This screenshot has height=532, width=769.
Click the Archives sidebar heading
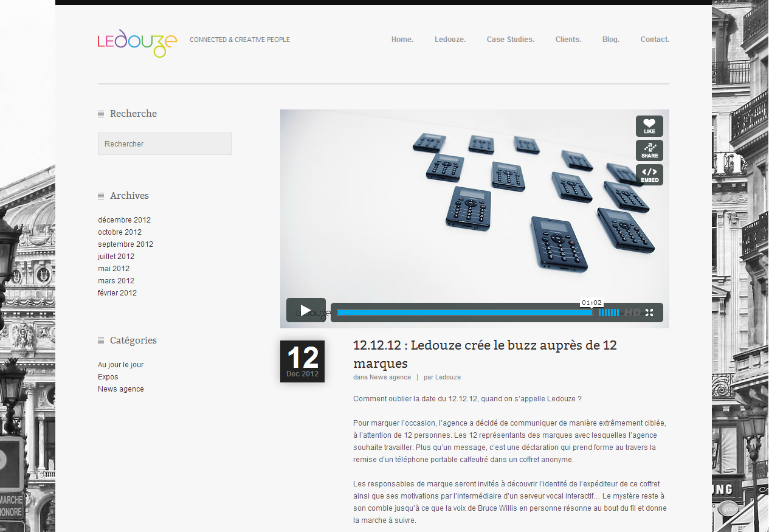129,196
